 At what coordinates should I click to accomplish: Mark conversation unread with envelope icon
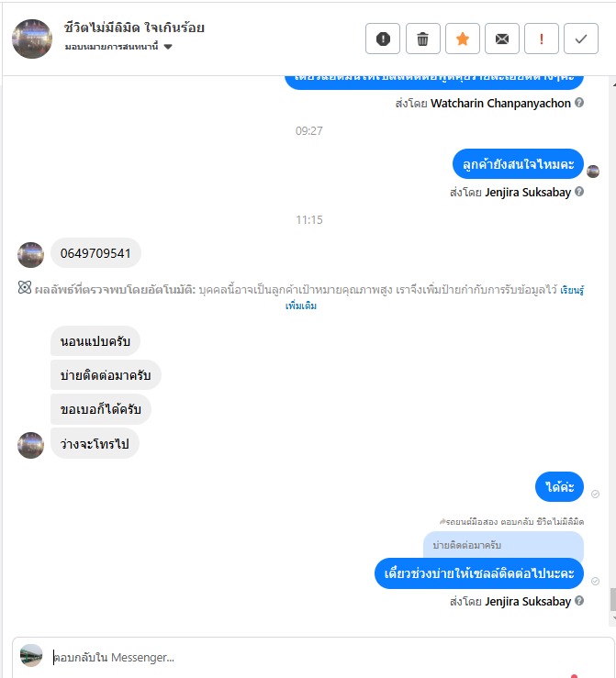(502, 39)
